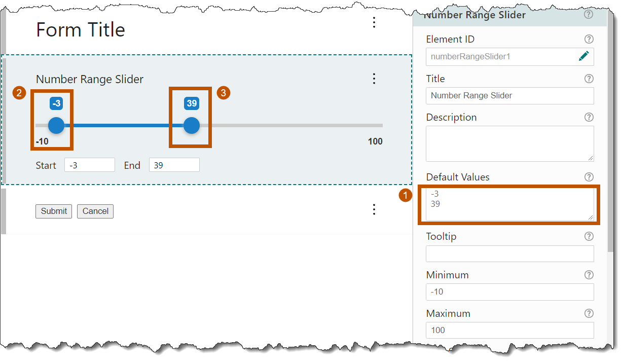622x364 pixels.
Task: Select the right slider handle showing 39
Action: click(x=191, y=125)
